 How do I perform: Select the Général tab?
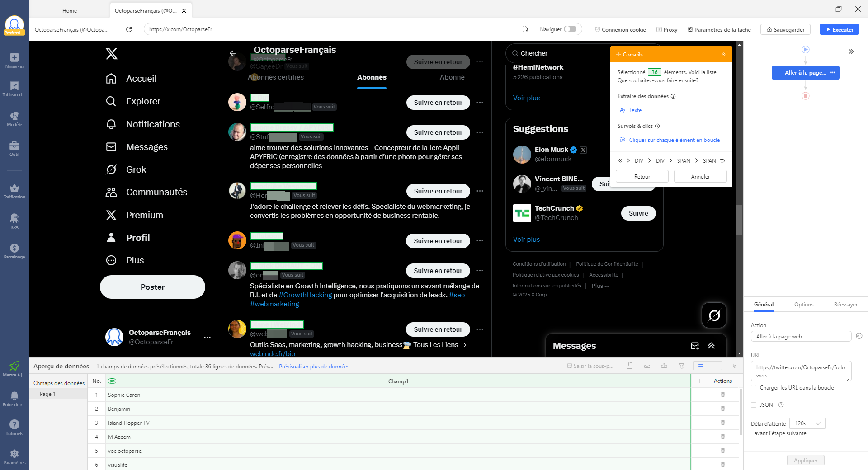(764, 305)
